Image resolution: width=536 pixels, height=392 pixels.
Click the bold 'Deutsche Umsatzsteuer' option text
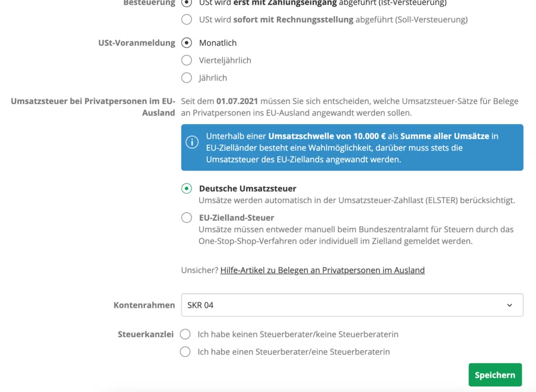click(x=246, y=188)
